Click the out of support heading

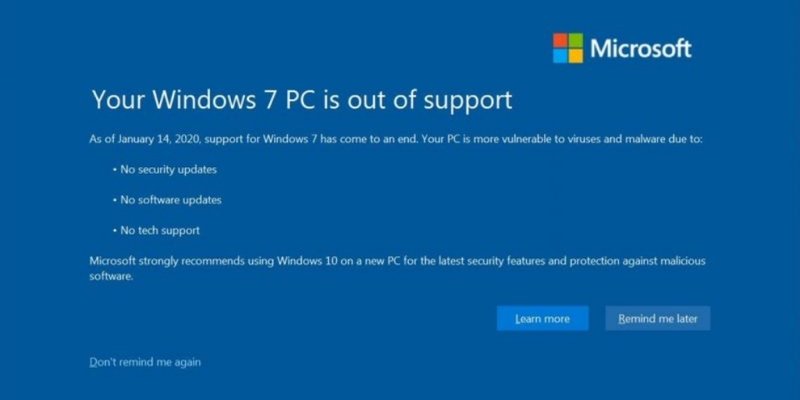(x=302, y=100)
